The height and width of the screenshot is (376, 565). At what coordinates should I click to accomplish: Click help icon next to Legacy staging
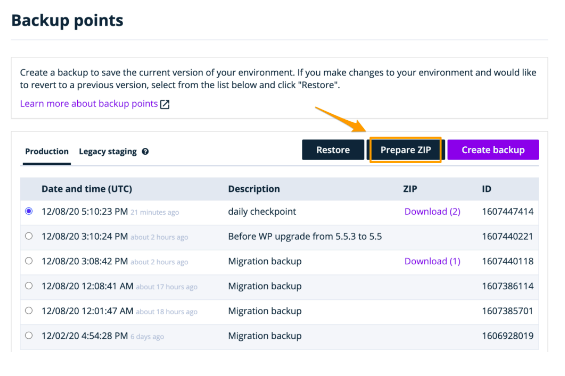pos(145,151)
